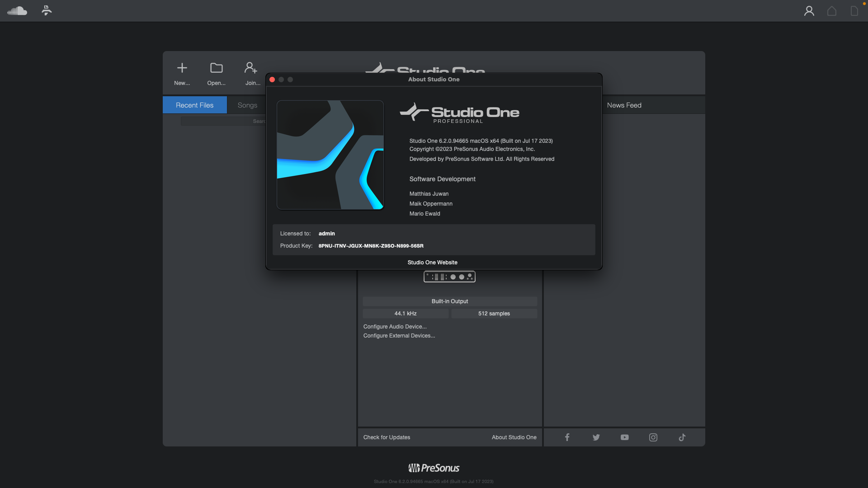Click Check for Updates
This screenshot has height=488, width=868.
point(387,437)
